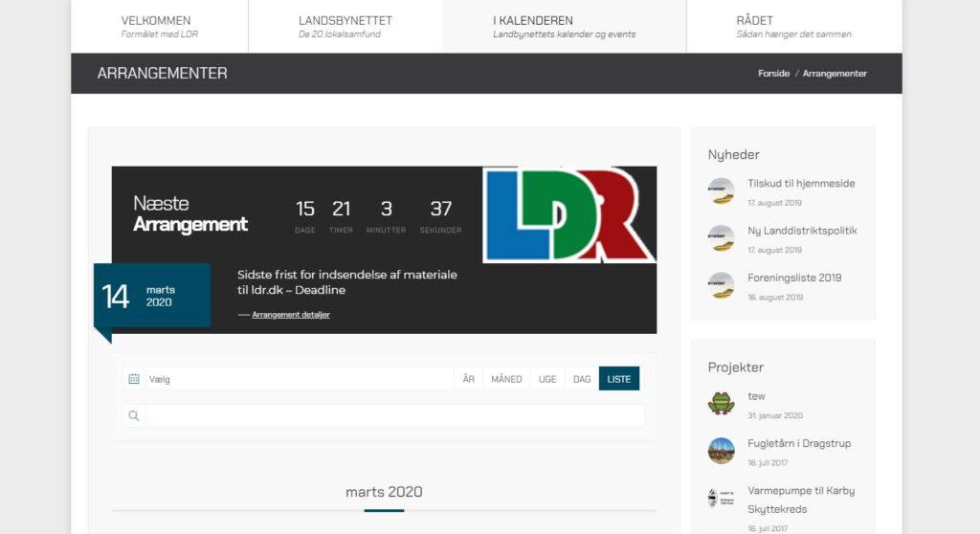Go to Forside breadcrumb link

click(x=773, y=73)
